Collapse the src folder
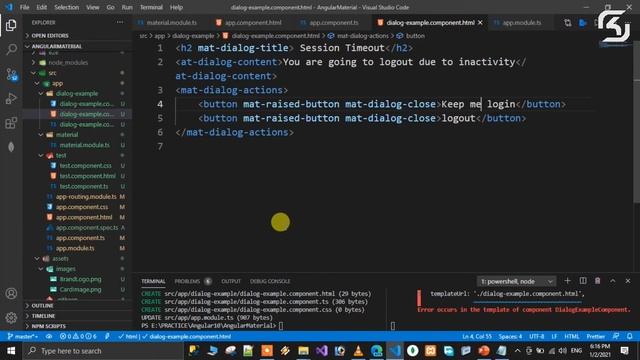640x360 pixels. tap(52, 73)
